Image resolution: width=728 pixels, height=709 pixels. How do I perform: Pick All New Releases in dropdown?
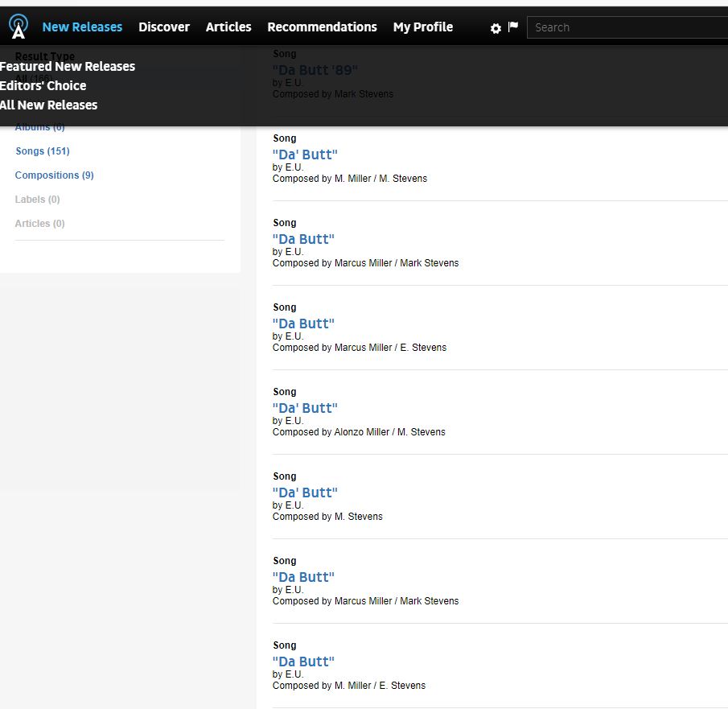[x=49, y=105]
